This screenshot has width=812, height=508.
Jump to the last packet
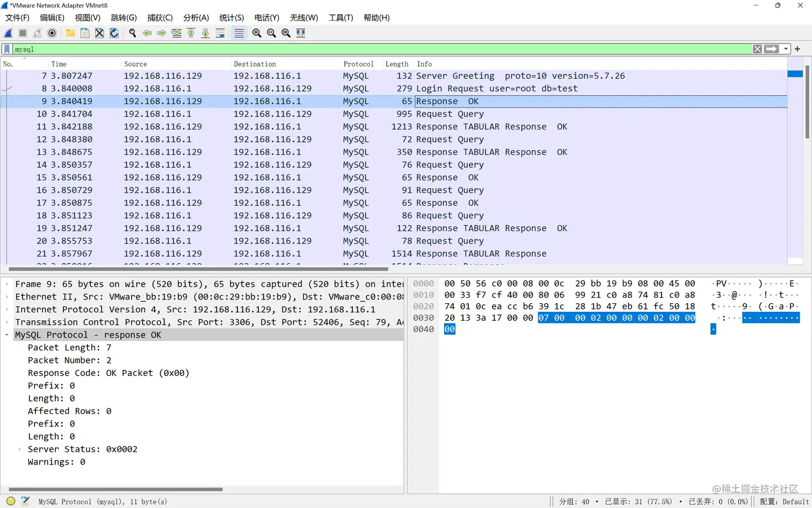[205, 33]
